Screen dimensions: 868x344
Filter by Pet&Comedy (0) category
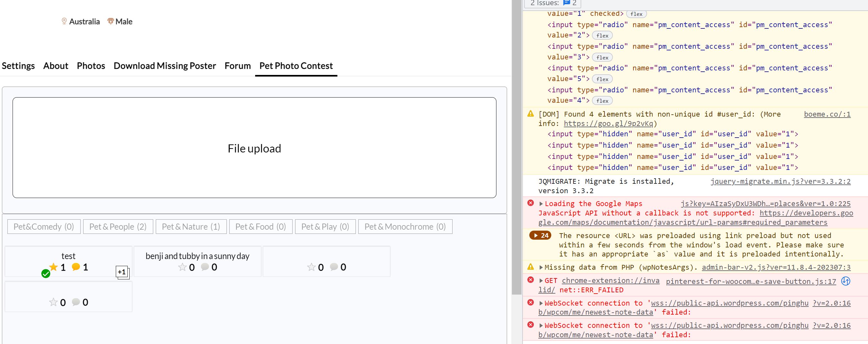44,226
